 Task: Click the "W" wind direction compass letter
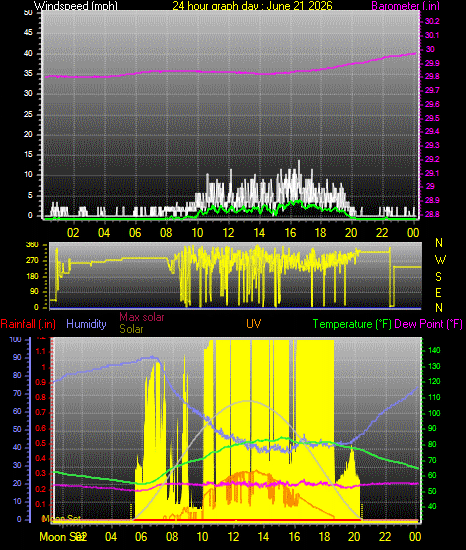pyautogui.click(x=440, y=260)
